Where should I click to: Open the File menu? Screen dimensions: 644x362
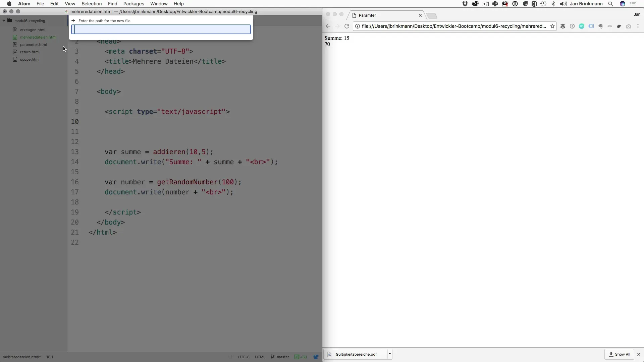pyautogui.click(x=40, y=4)
